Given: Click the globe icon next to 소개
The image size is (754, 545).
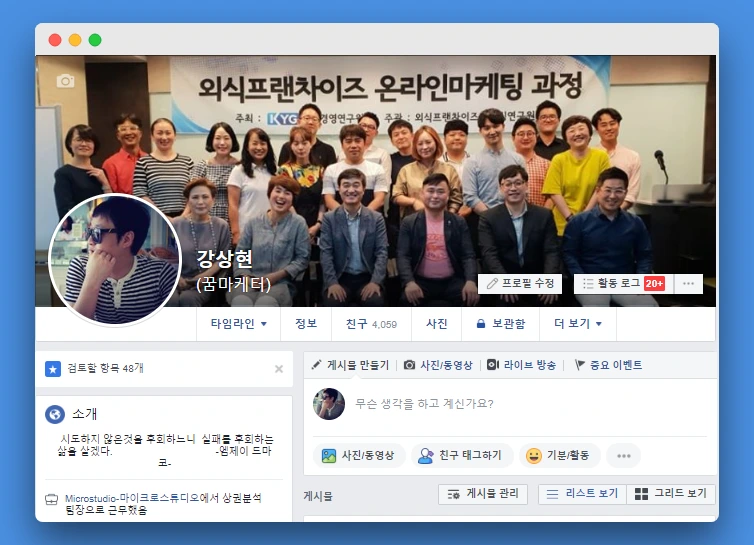Looking at the screenshot, I should [x=55, y=414].
